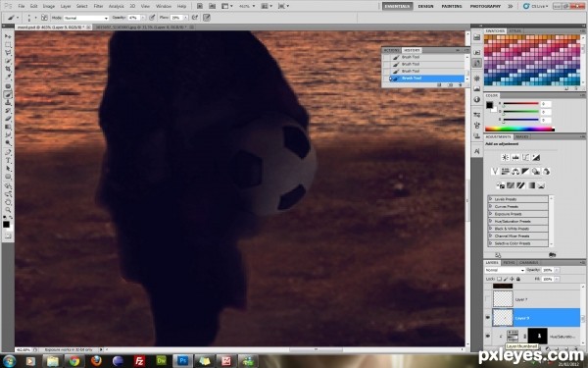Add a Brightness/Contrast adjustment via the sun icon

click(x=505, y=157)
